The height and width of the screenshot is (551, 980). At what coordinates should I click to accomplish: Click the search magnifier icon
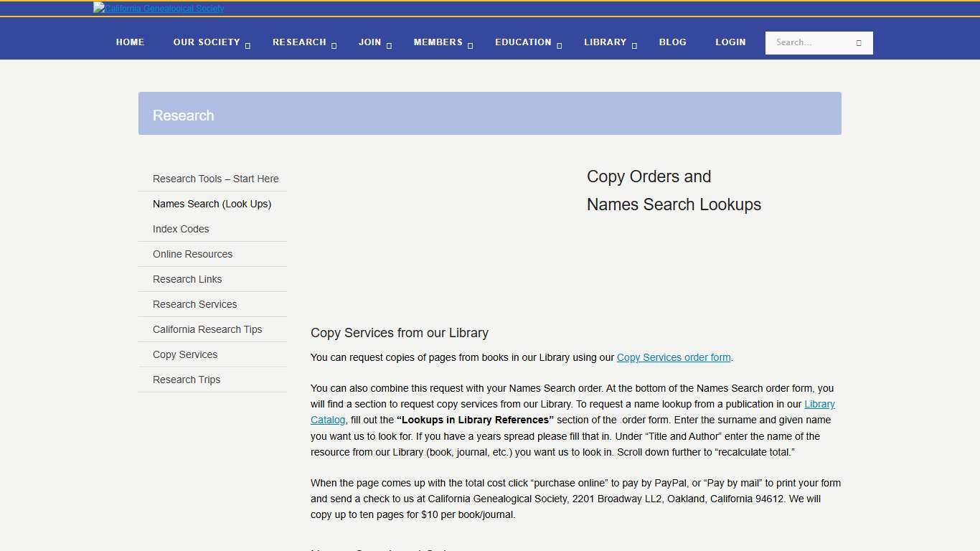[858, 42]
